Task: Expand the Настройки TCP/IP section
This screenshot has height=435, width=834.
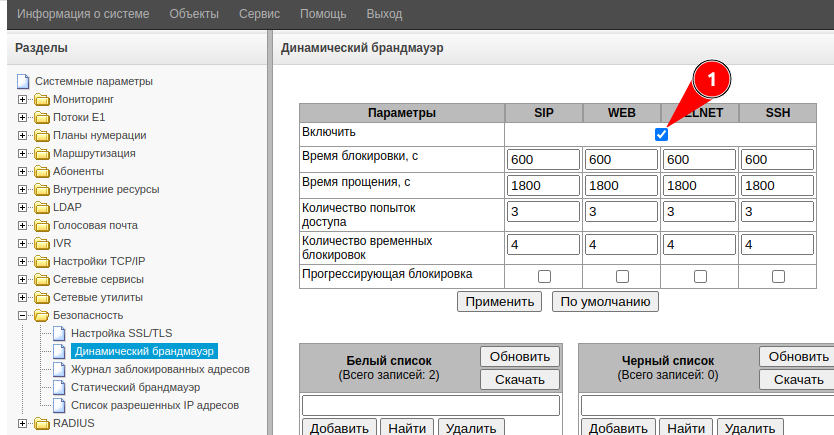Action: [x=22, y=262]
